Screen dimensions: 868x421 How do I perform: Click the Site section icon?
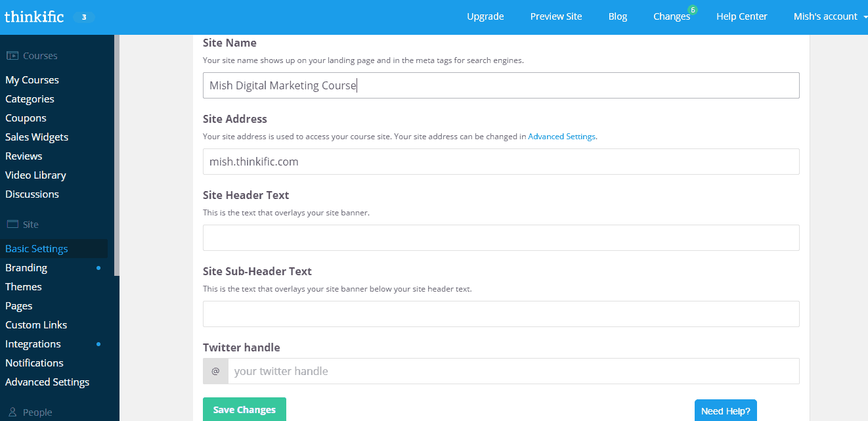point(12,224)
